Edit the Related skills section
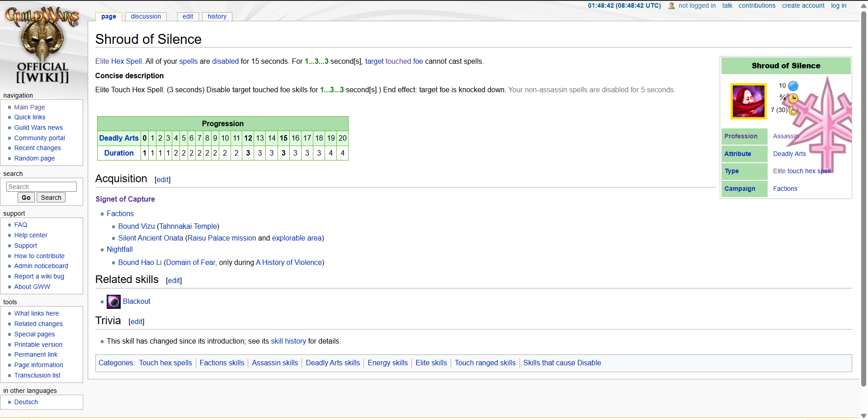 pos(174,281)
